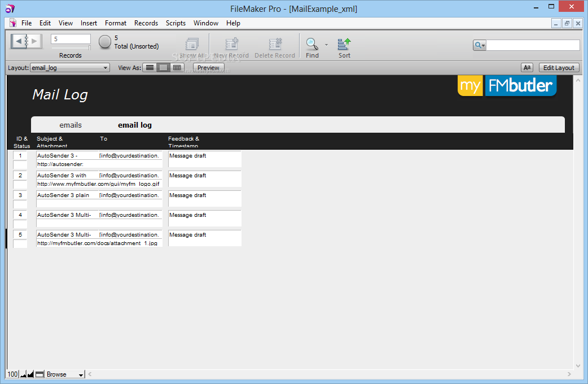
Task: Click the vertical scrollbar down arrow
Action: [x=578, y=365]
